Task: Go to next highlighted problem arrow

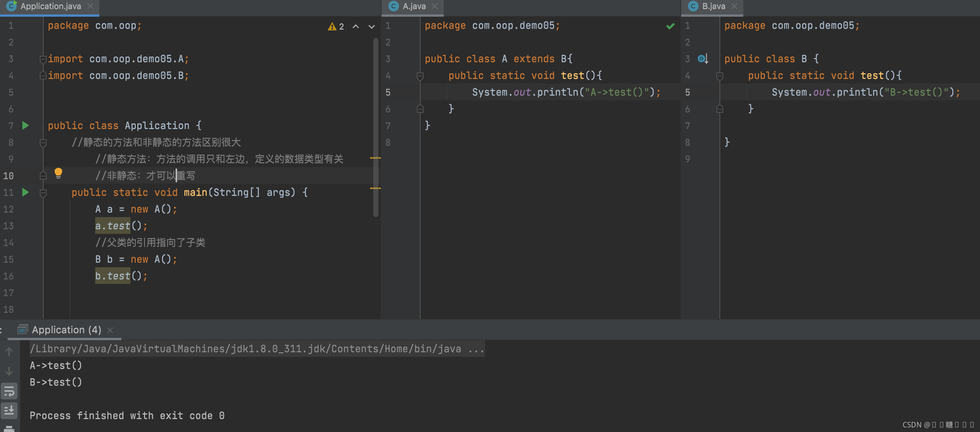Action: coord(372,26)
